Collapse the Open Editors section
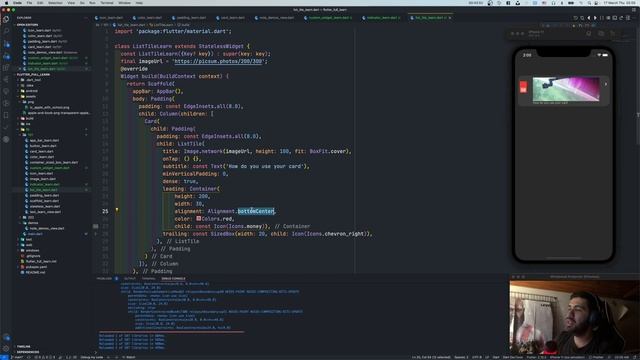The height and width of the screenshot is (360, 640). (x=27, y=25)
